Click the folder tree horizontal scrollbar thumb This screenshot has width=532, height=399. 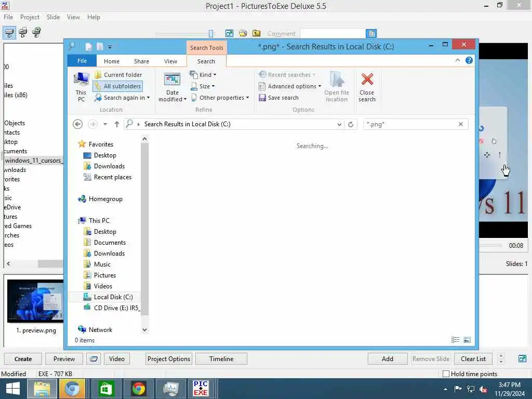pyautogui.click(x=50, y=263)
